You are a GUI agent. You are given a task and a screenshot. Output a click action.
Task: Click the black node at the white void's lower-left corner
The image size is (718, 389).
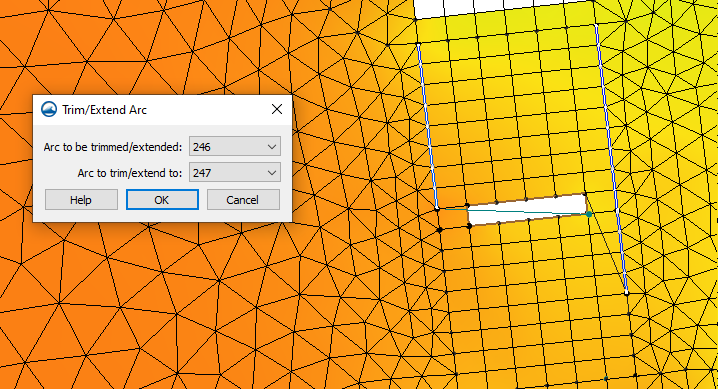(x=469, y=226)
